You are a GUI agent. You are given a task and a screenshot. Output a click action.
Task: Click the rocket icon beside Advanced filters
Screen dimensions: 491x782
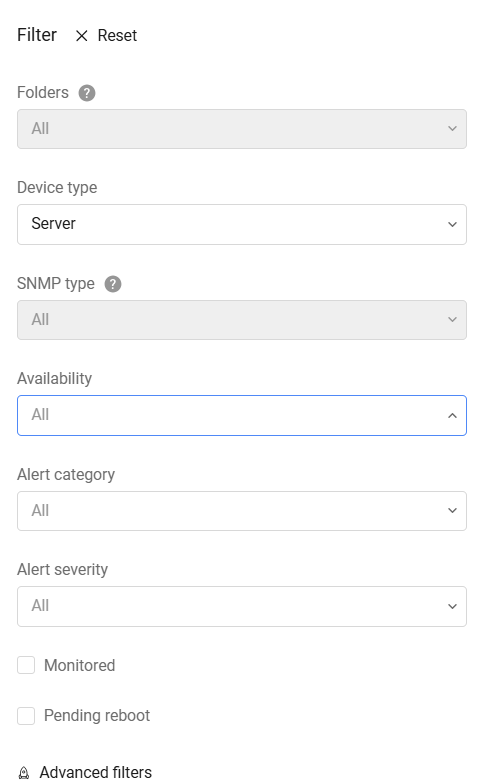[23, 773]
